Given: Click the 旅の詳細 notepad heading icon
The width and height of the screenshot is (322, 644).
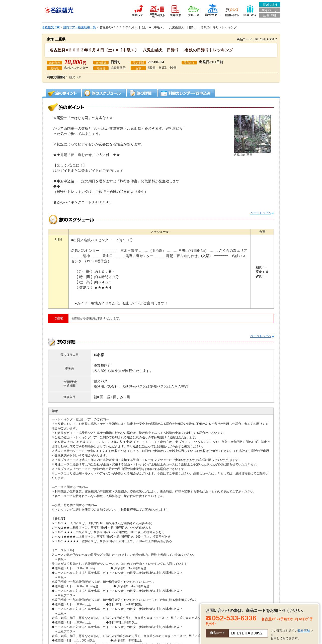Looking at the screenshot, I should 52,342.
